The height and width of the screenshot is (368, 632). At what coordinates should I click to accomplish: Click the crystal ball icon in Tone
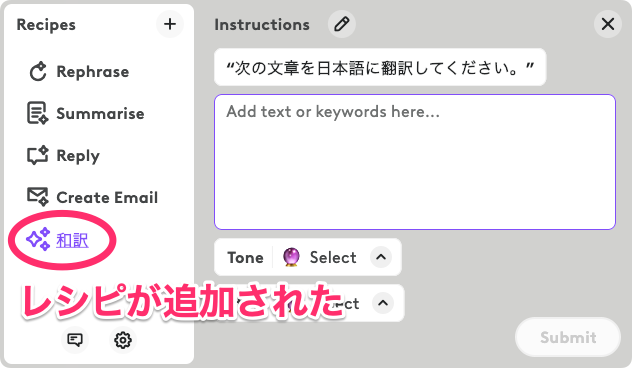coord(291,257)
